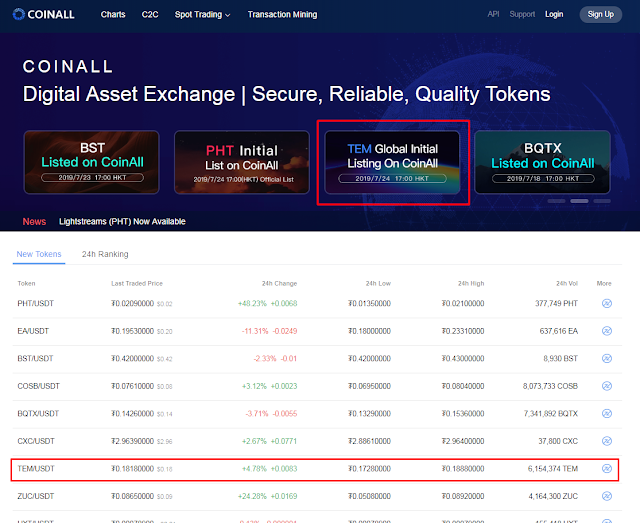This screenshot has width=640, height=523.
Task: Open the Lightstreams (PHT) Now Available news
Action: 122,221
